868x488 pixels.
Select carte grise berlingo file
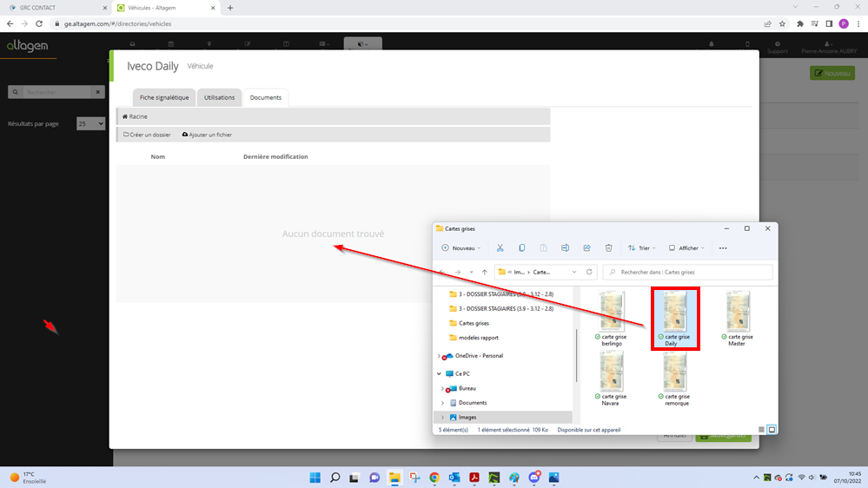(612, 319)
